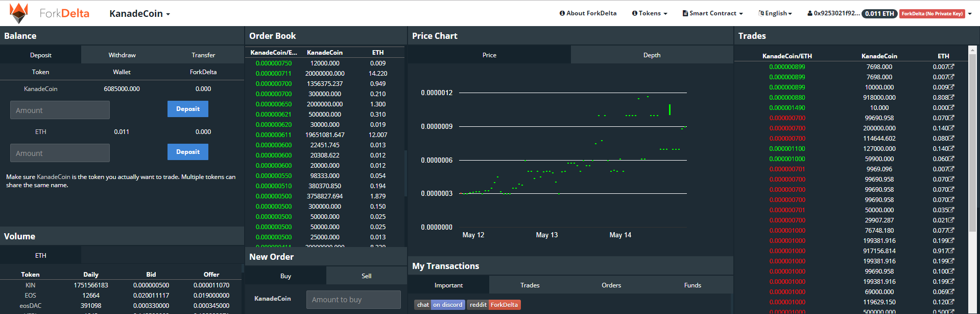Click the Trades panel vertical scrollbar
This screenshot has height=314, width=980.
point(973,143)
